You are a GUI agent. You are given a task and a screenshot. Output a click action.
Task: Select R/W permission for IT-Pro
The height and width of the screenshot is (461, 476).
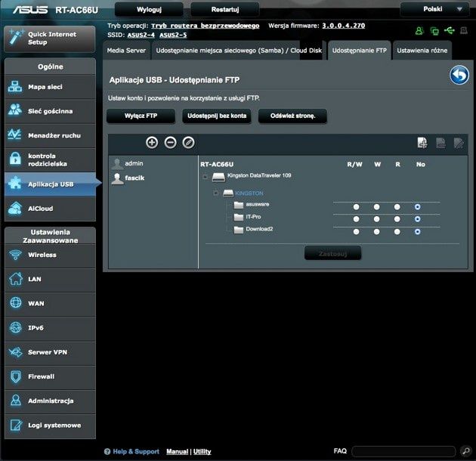click(356, 219)
